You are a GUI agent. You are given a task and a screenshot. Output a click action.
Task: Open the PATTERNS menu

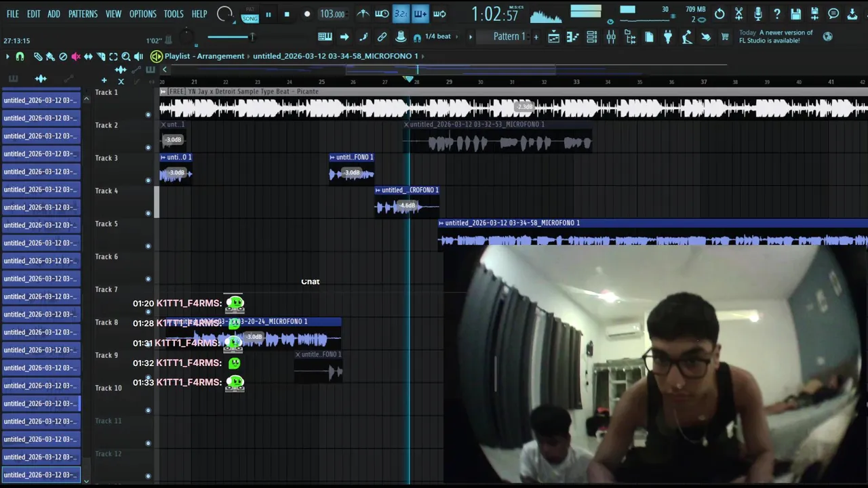83,14
